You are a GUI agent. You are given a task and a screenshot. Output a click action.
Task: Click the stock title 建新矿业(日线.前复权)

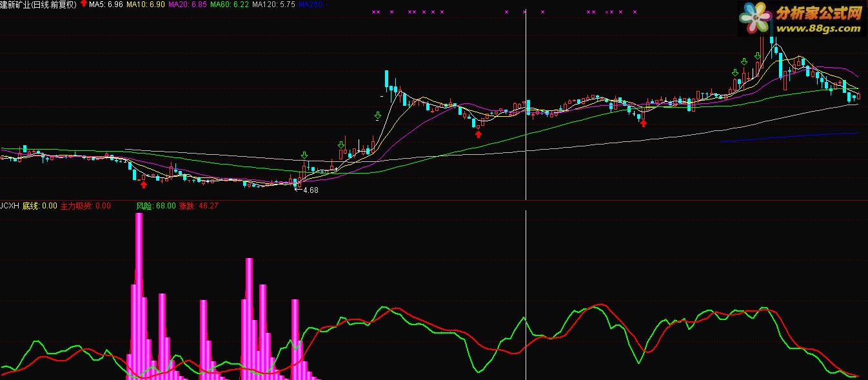[x=38, y=5]
